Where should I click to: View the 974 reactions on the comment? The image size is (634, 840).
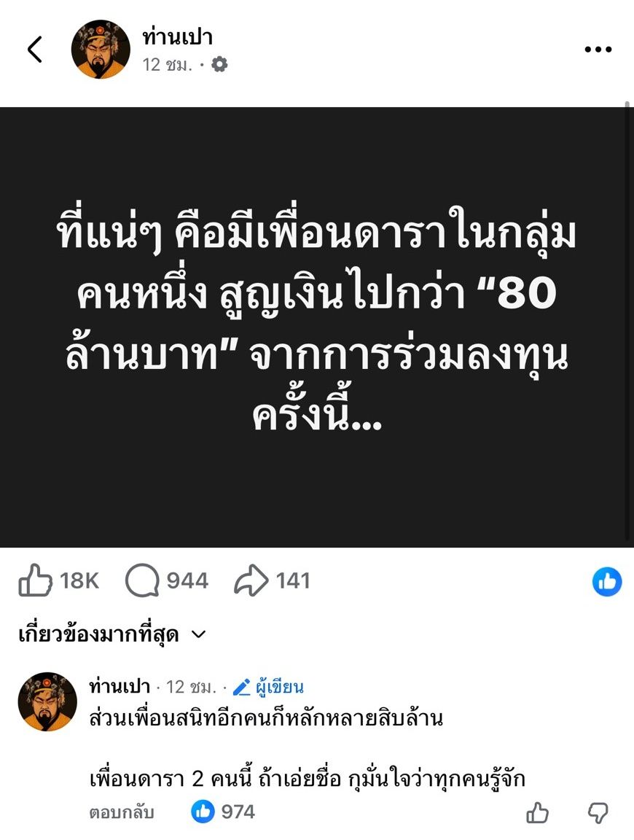[223, 812]
